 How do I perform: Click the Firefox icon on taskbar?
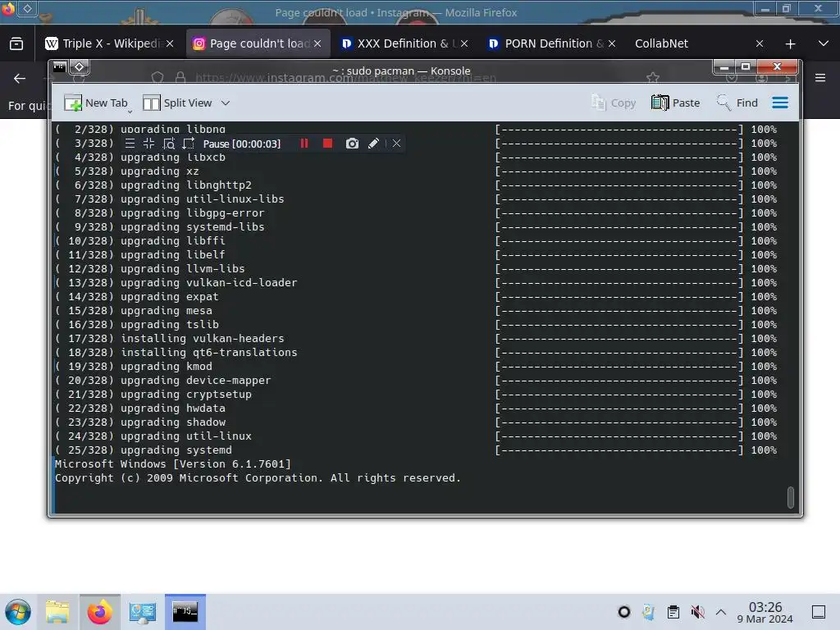click(x=99, y=612)
